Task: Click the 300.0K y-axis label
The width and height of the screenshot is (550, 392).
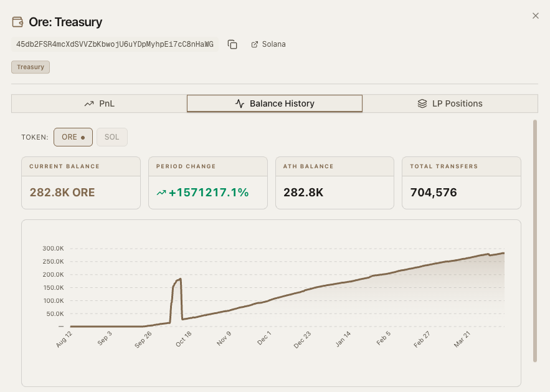Action: [x=53, y=248]
